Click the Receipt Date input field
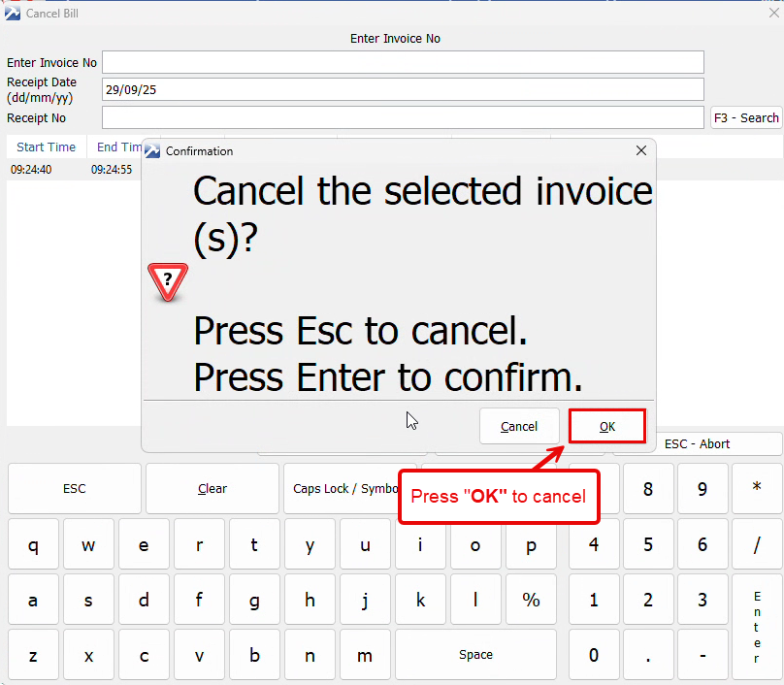The image size is (784, 685). coord(403,89)
